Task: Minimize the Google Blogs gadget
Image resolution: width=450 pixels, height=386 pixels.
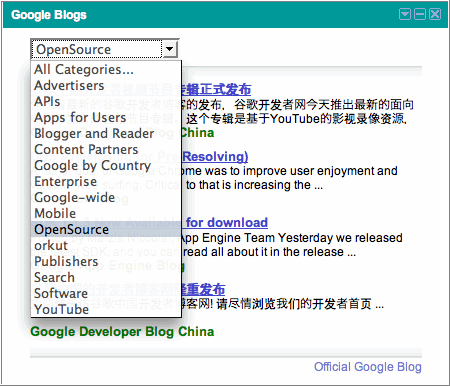Action: pyautogui.click(x=420, y=14)
